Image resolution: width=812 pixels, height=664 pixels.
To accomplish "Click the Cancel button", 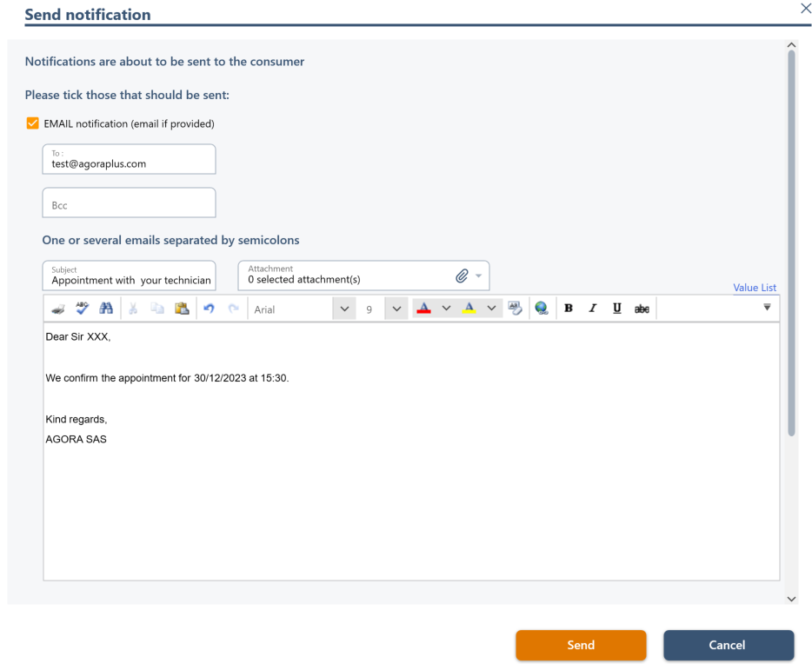I will (729, 645).
